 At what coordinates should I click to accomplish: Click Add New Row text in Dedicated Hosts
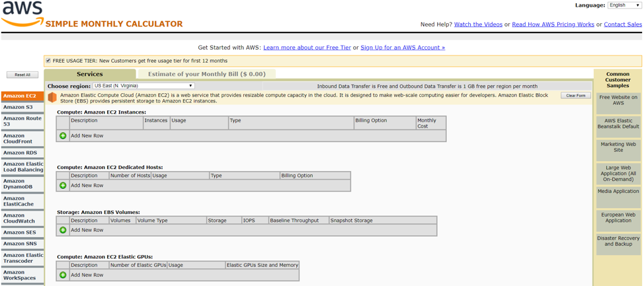[87, 186]
